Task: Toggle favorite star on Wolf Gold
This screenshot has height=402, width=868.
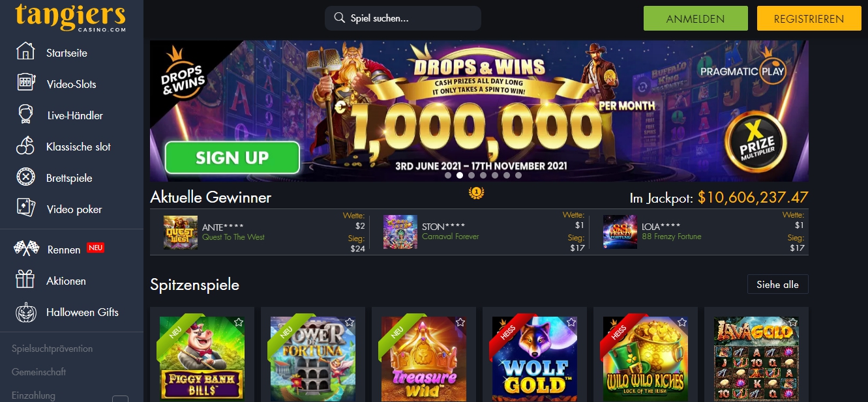Action: 571,323
